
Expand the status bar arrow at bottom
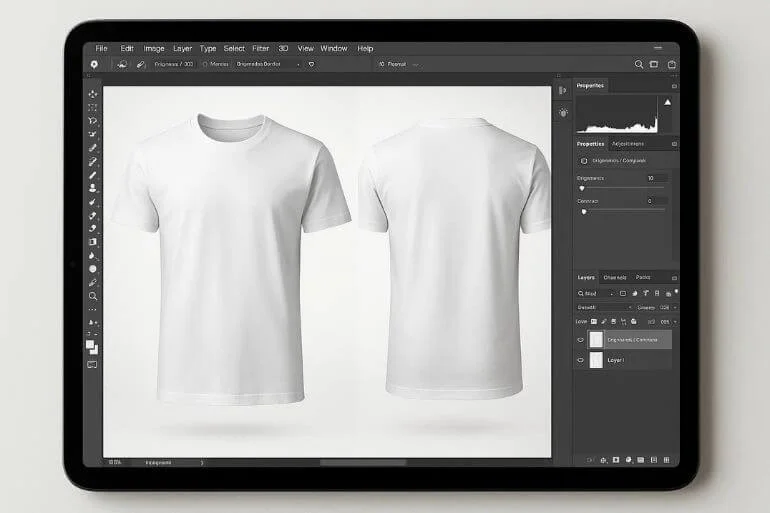(x=202, y=462)
